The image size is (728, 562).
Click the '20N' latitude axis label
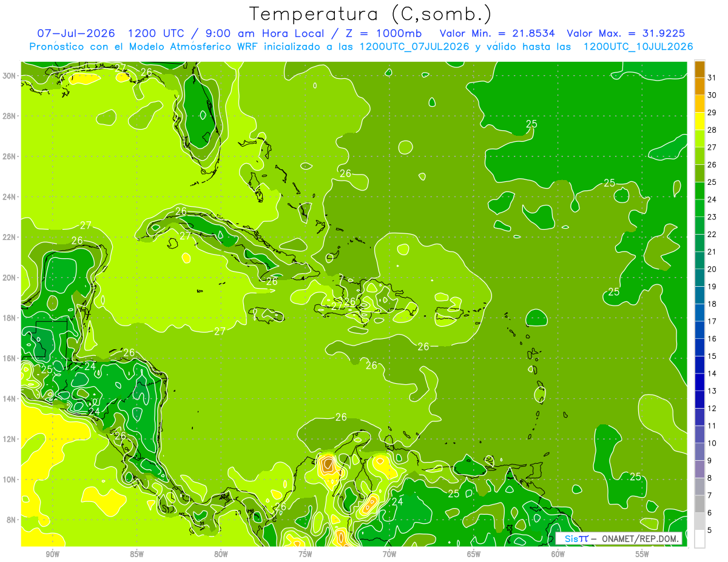(x=10, y=277)
